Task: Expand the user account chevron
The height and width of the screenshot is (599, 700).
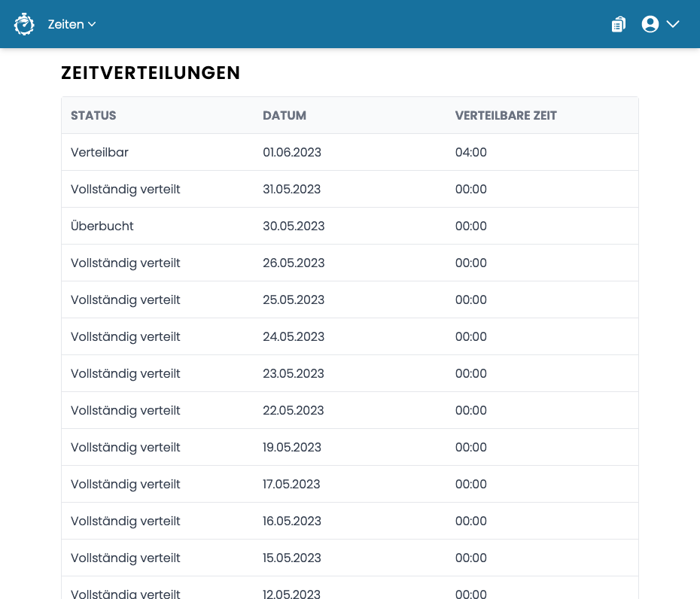Action: (x=673, y=24)
